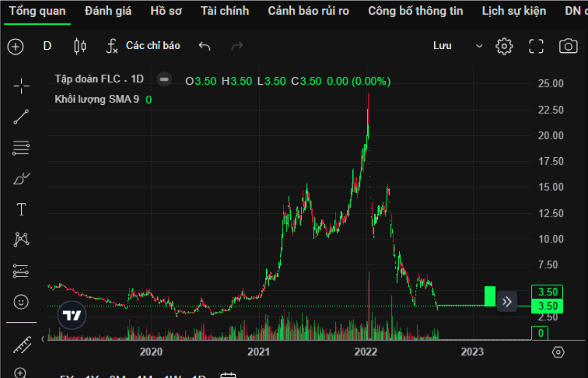
Task: Collapse the Tập đoàn FLC legend
Action: click(x=164, y=79)
